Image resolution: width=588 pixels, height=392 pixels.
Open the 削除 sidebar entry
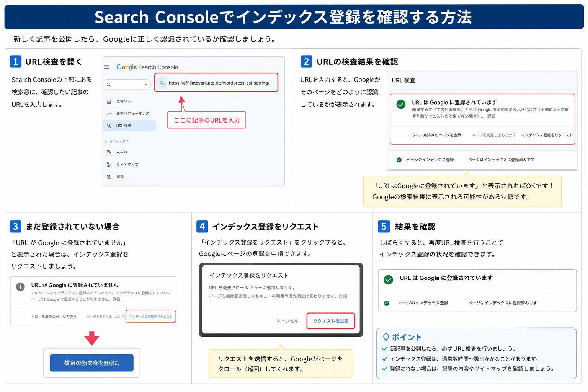(x=120, y=177)
